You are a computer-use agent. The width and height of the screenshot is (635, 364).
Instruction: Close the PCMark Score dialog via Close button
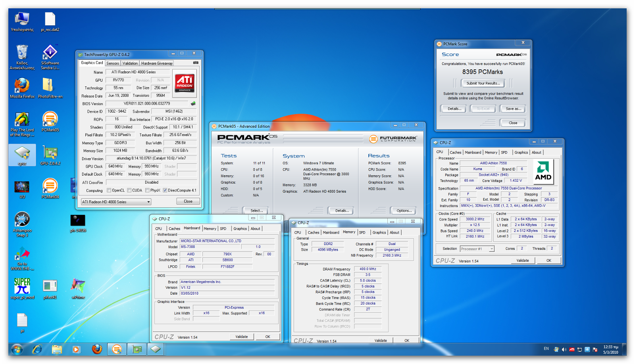point(513,123)
